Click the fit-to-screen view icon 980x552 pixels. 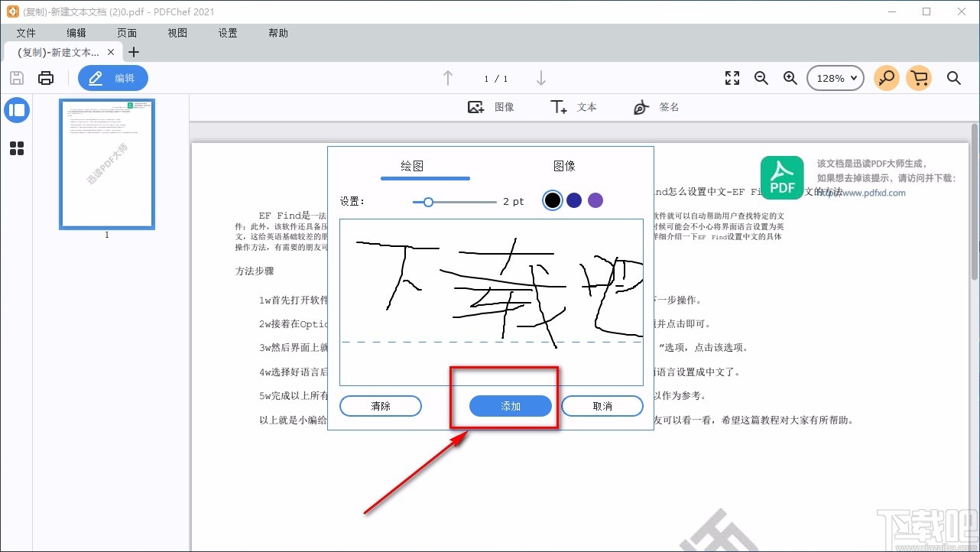click(732, 77)
